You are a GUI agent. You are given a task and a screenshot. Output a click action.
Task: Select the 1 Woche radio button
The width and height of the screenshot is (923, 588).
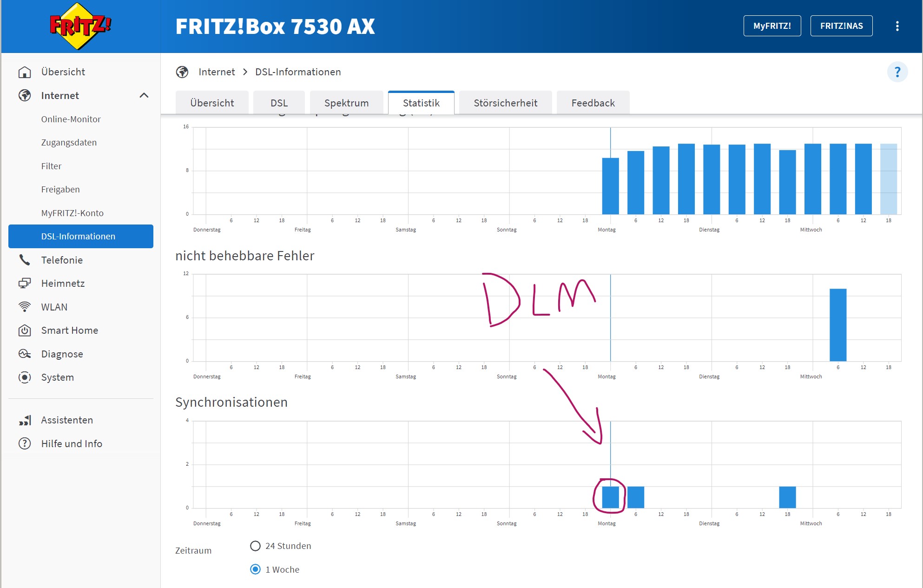coord(255,569)
